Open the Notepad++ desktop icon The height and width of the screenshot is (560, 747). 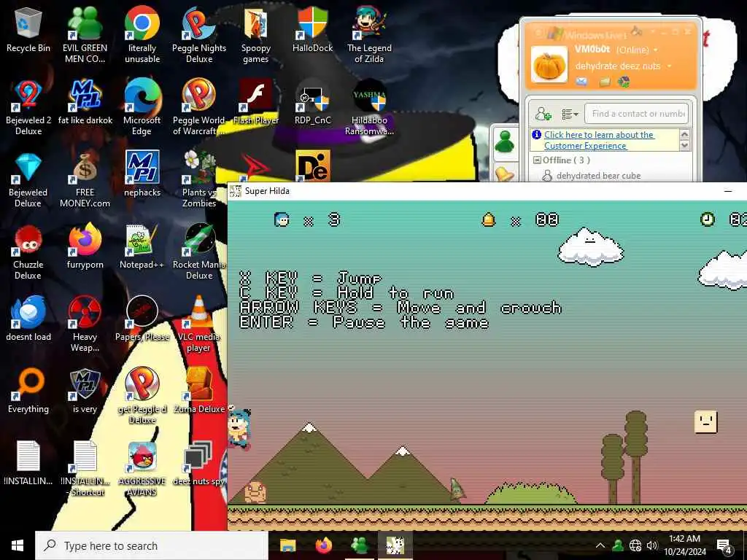[x=142, y=246]
